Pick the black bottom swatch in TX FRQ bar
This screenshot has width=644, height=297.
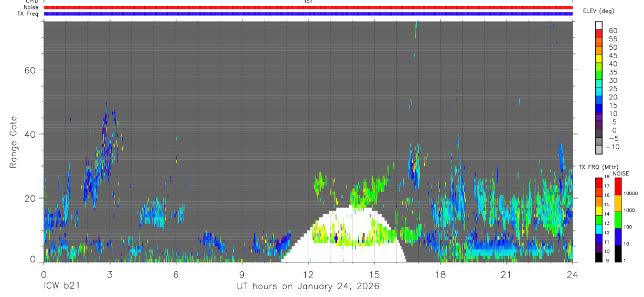tap(599, 258)
